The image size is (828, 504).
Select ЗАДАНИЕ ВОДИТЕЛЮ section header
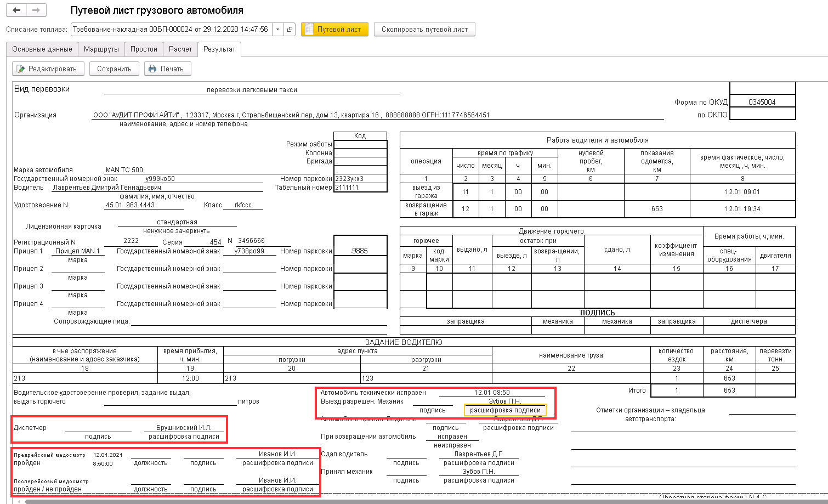tap(404, 342)
